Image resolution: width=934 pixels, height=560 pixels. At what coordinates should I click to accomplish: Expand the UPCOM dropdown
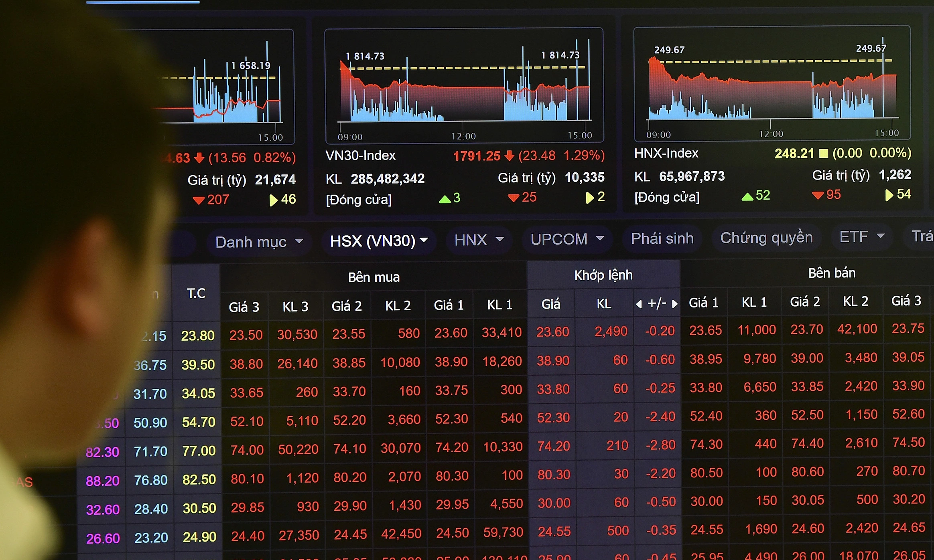click(x=567, y=239)
